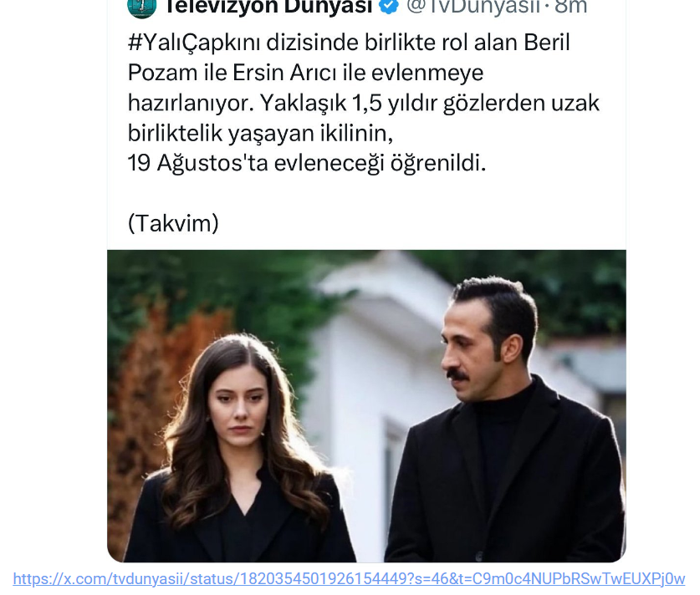Screen dimensions: 700x595
Task: Click the phrase birliktelik yaşayan ikilinin
Action: pyautogui.click(x=260, y=133)
